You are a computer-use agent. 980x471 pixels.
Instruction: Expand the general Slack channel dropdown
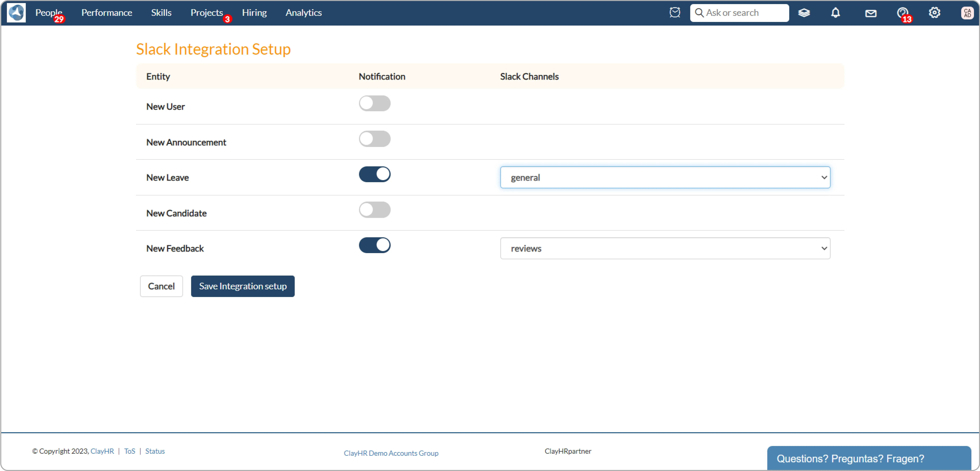point(665,177)
